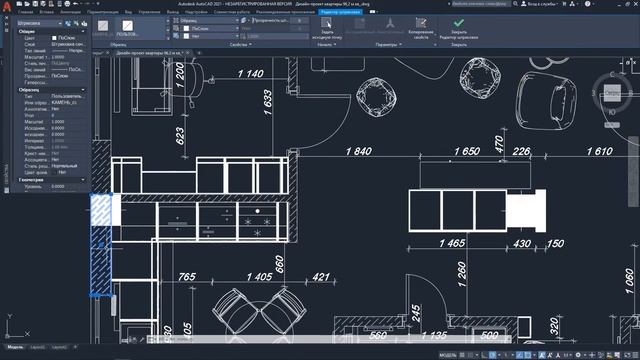Image resolution: width=640 pixels, height=360 pixels.
Task: Click the annotation scale icon in status bar
Action: pyautogui.click(x=558, y=355)
